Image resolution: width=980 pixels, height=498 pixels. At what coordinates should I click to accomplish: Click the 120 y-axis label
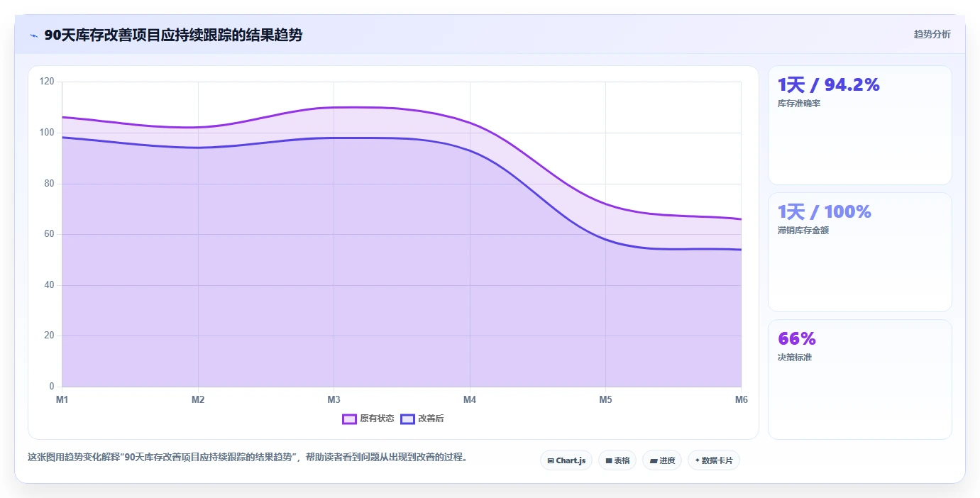[x=47, y=82]
